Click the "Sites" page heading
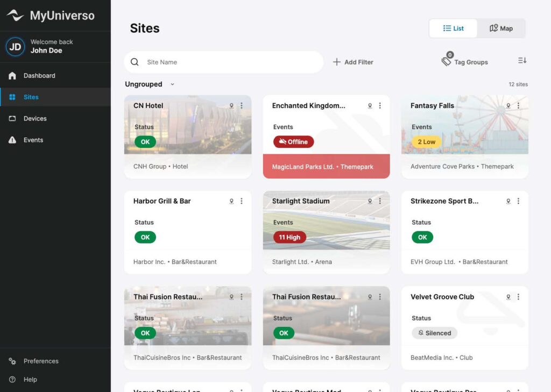The image size is (551, 392). 145,28
